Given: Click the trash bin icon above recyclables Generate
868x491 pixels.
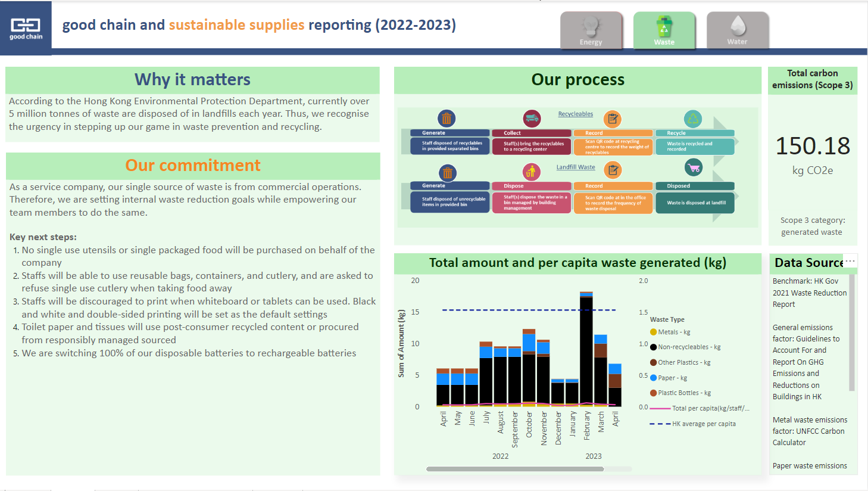Looking at the screenshot, I should tap(447, 119).
